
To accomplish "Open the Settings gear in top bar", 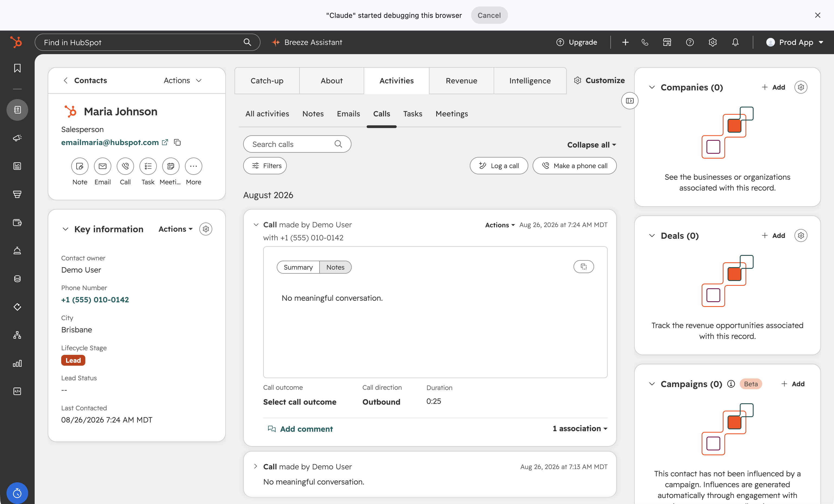I will tap(712, 42).
